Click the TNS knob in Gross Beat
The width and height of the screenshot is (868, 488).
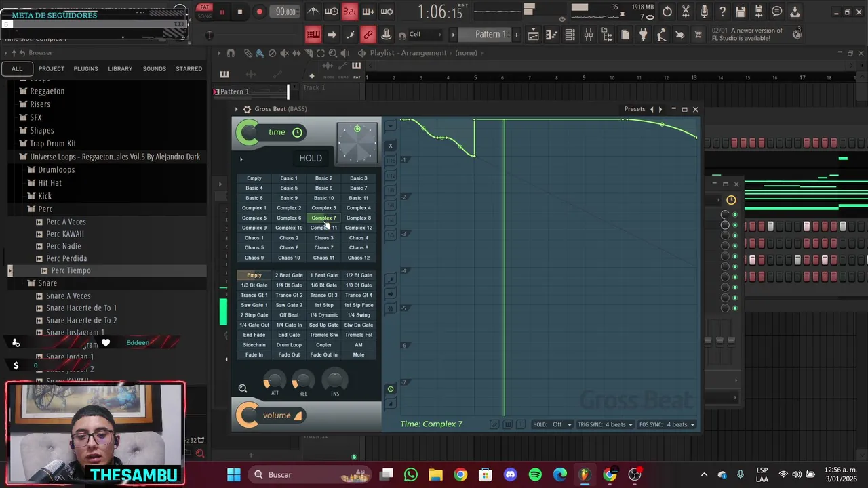[x=334, y=380]
